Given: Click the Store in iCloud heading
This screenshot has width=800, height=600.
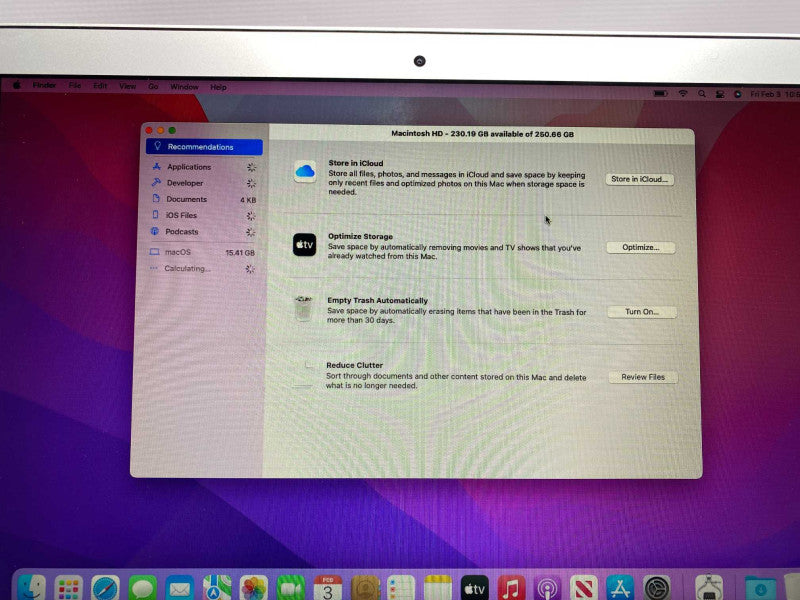Looking at the screenshot, I should coord(356,163).
